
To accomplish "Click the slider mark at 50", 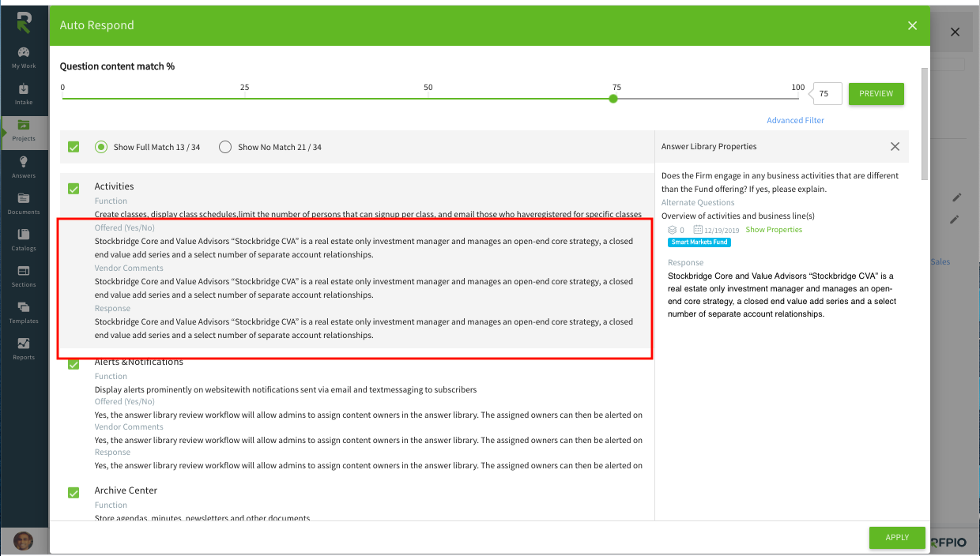I will (x=428, y=88).
